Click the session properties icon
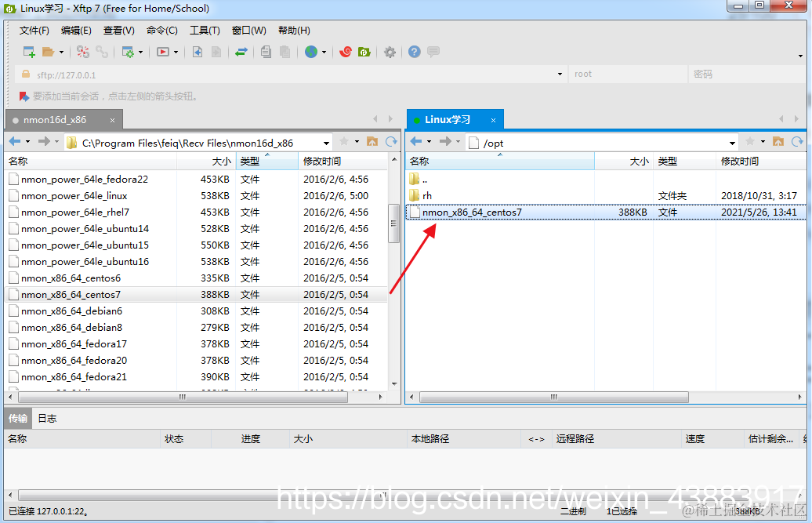 pyautogui.click(x=128, y=52)
